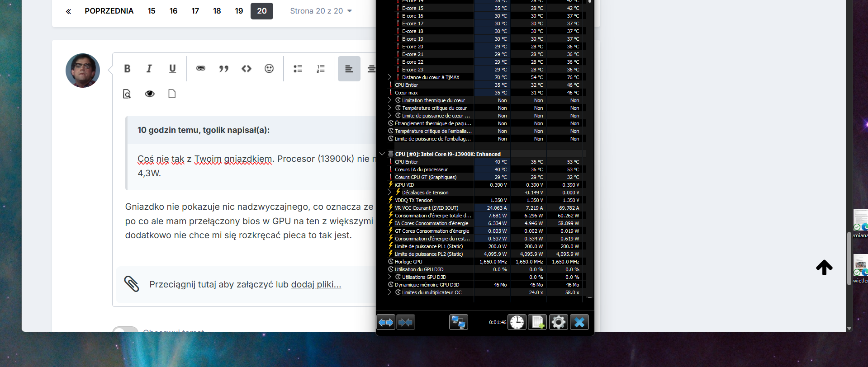This screenshot has height=367, width=868.
Task: Close the sensors panel with the blue X
Action: pyautogui.click(x=579, y=322)
